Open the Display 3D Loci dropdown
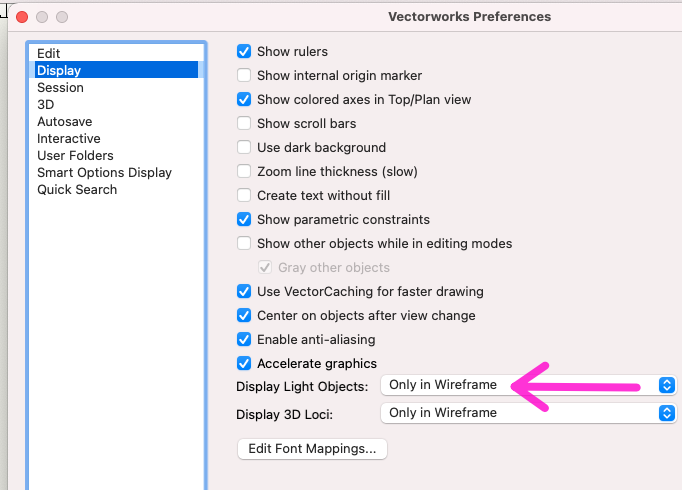 528,412
